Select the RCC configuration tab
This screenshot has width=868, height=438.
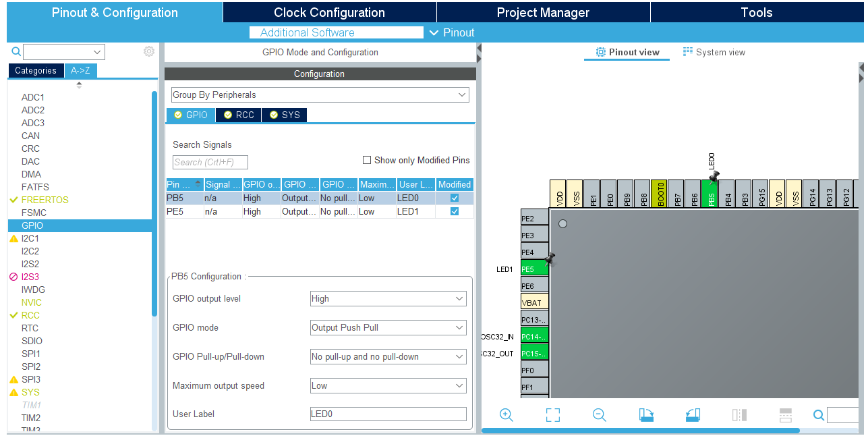239,115
